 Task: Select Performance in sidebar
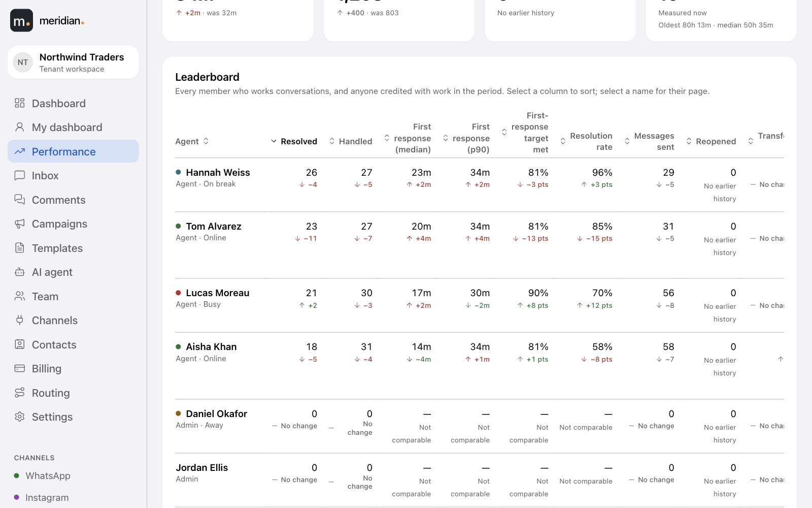(x=73, y=151)
